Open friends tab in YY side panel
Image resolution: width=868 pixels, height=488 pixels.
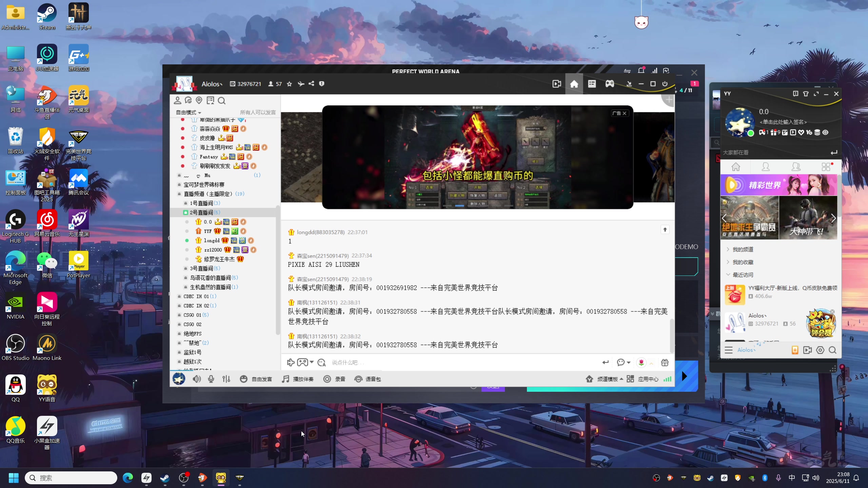[x=766, y=167]
